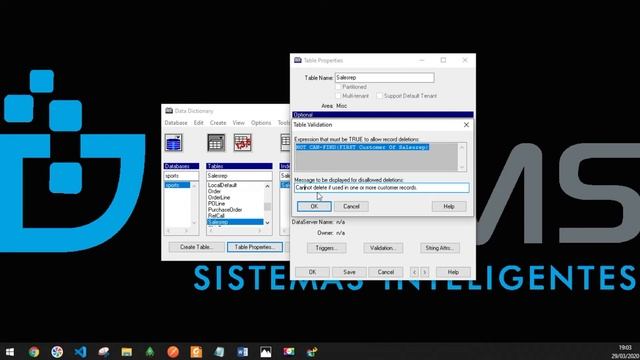Click expression area scroll-down arrow
This screenshot has height=360, width=640.
click(x=462, y=167)
